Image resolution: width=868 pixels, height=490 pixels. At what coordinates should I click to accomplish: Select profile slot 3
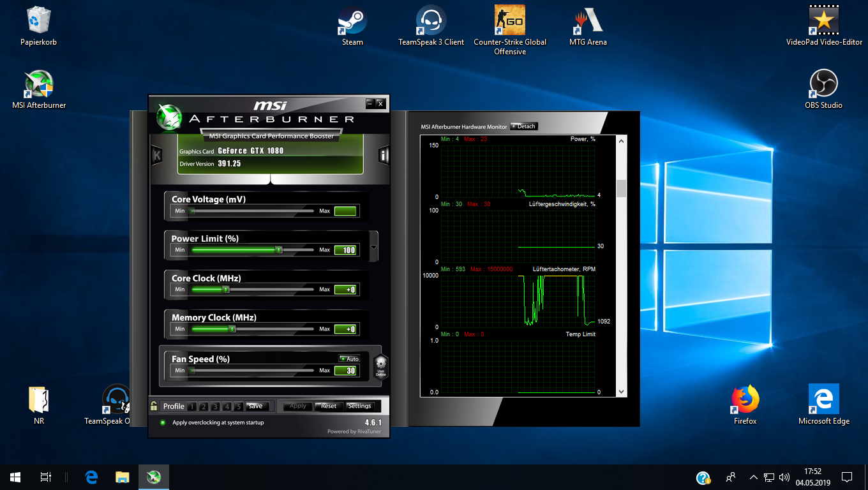pyautogui.click(x=216, y=406)
